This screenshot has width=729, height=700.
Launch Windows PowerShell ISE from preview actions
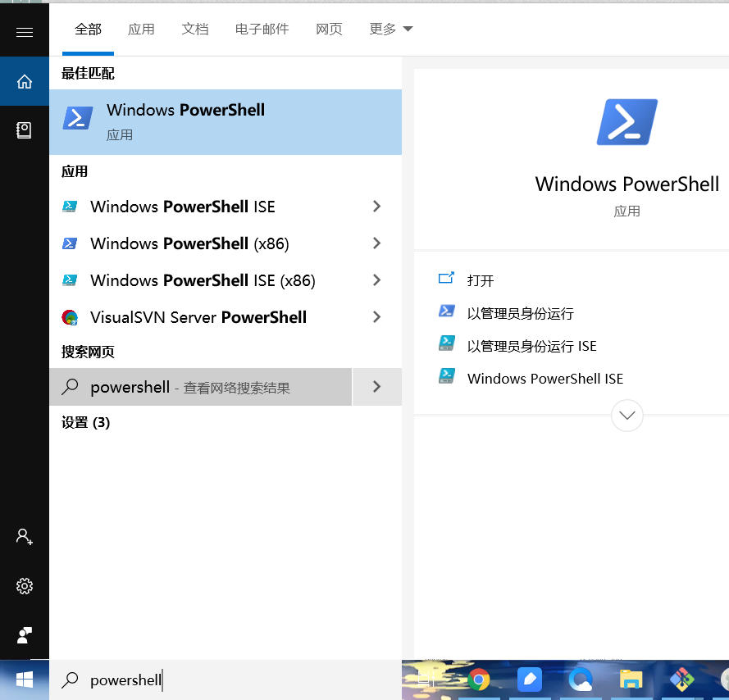pyautogui.click(x=544, y=379)
